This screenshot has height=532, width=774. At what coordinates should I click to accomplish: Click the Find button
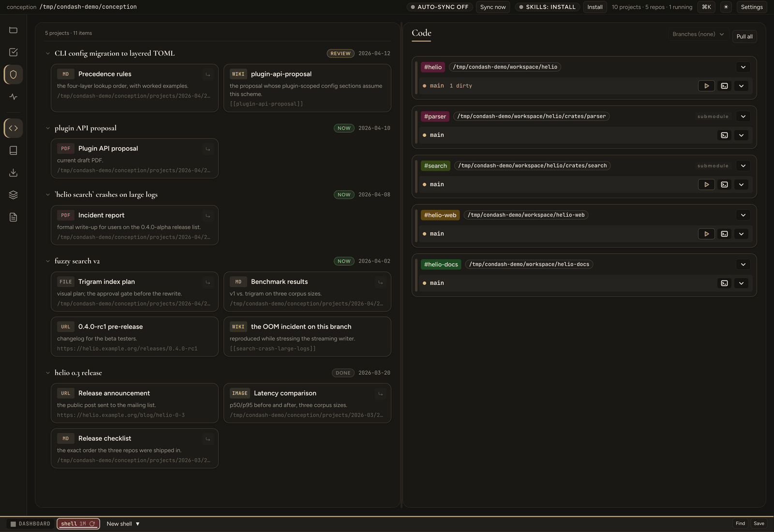pos(740,523)
